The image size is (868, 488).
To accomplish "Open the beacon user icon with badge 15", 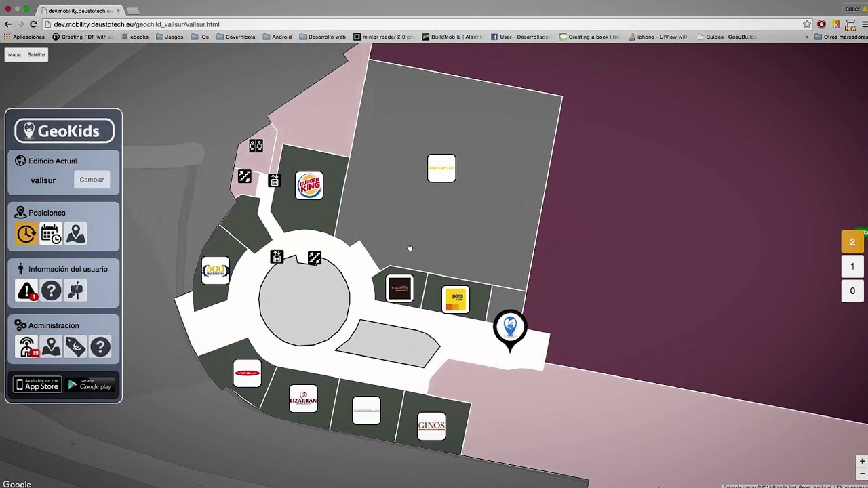I will click(26, 347).
